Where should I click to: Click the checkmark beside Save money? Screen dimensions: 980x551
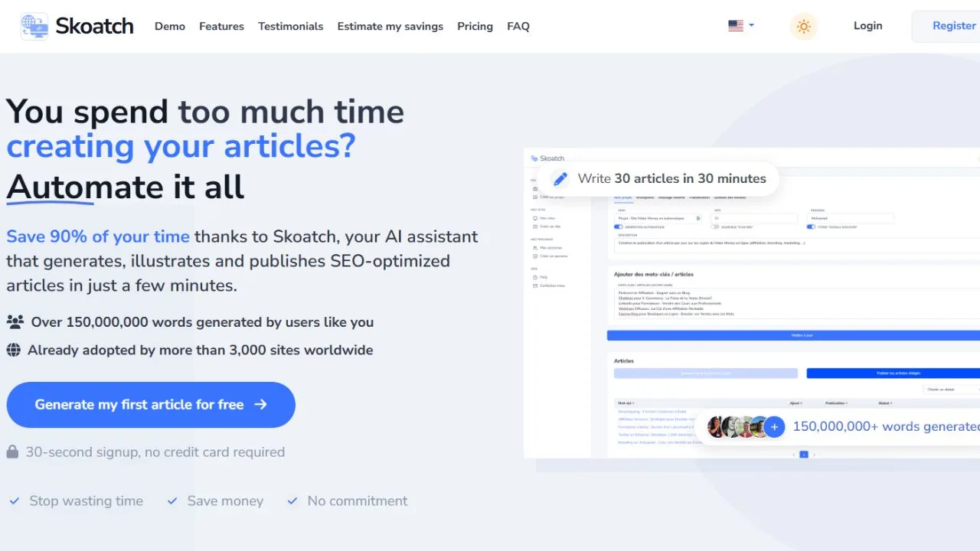coord(172,501)
